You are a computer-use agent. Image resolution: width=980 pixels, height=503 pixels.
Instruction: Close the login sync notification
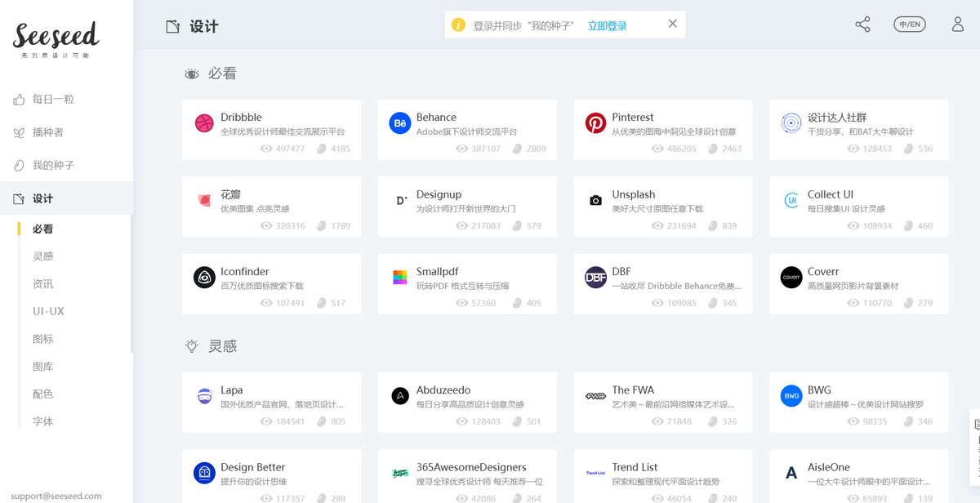pyautogui.click(x=672, y=24)
